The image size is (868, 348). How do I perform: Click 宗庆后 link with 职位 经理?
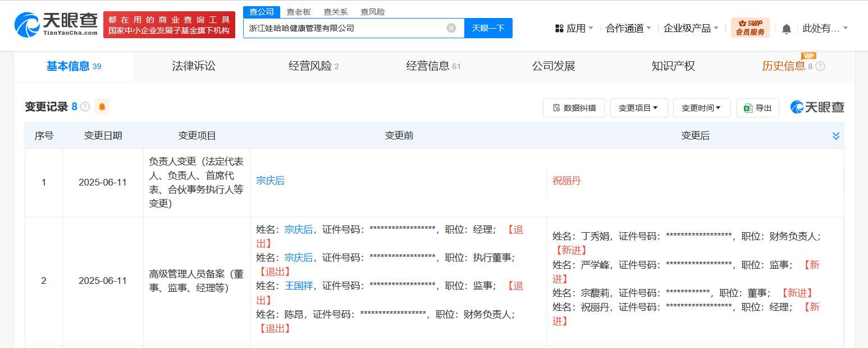point(299,229)
